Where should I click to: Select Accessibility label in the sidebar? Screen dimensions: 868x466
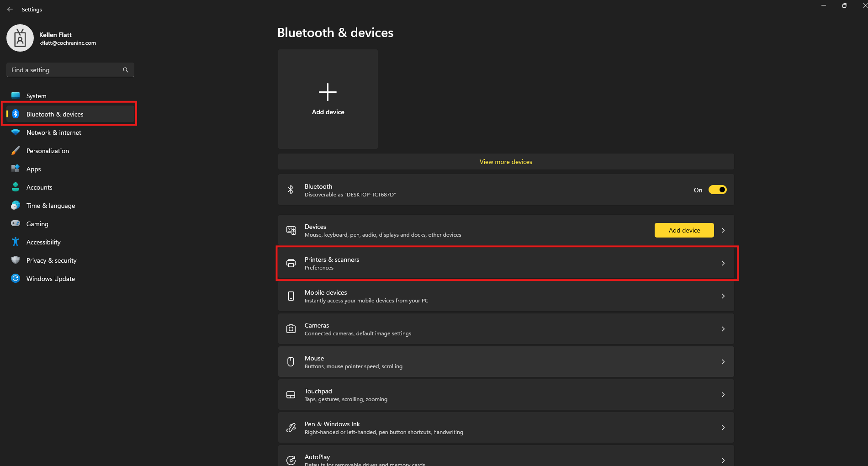click(x=43, y=242)
